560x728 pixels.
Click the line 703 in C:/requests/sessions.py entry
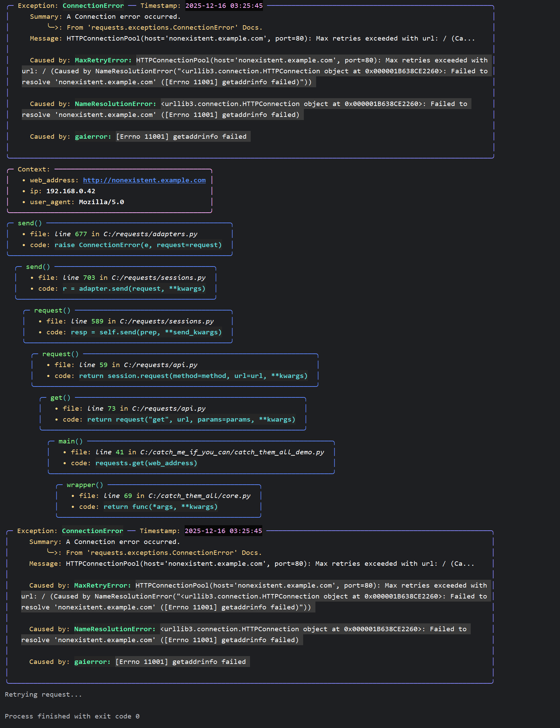(134, 278)
